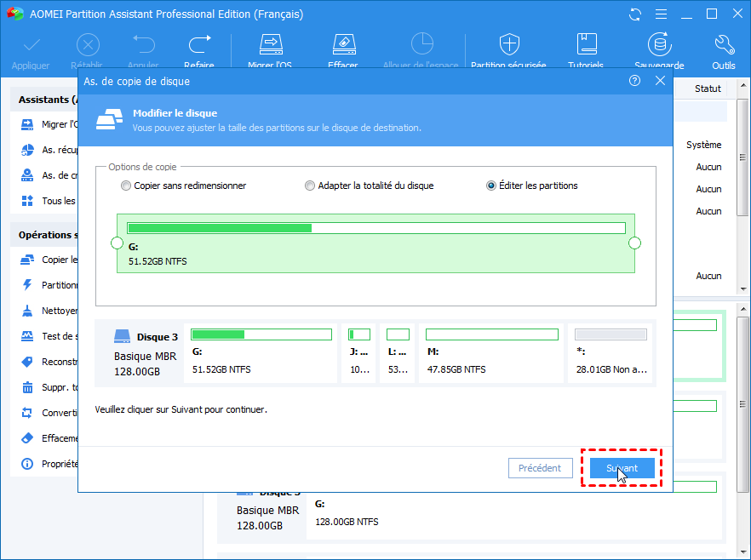Open the Migrer l'OS tool
The width and height of the screenshot is (751, 560).
click(x=271, y=44)
